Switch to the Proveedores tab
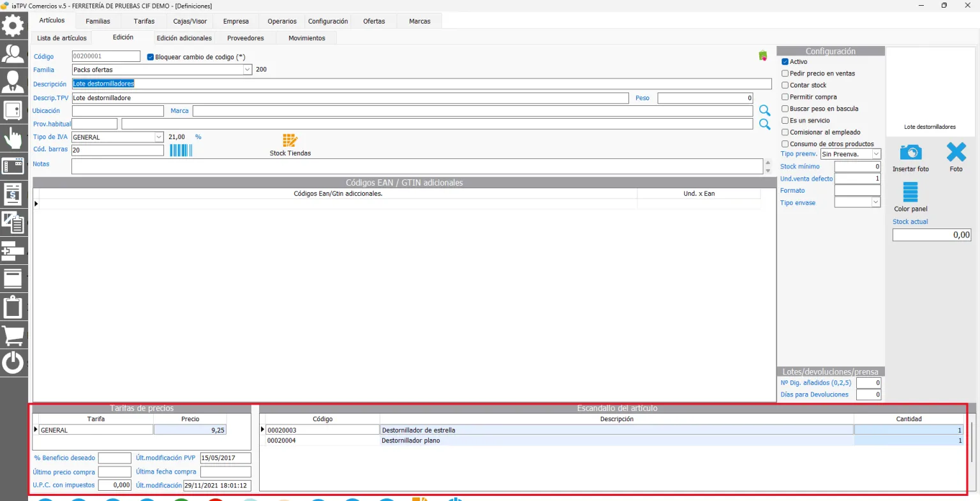980x501 pixels. pos(246,38)
